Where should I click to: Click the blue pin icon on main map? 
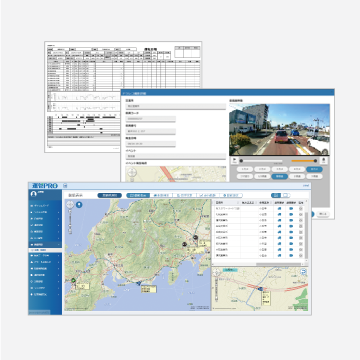79,204
